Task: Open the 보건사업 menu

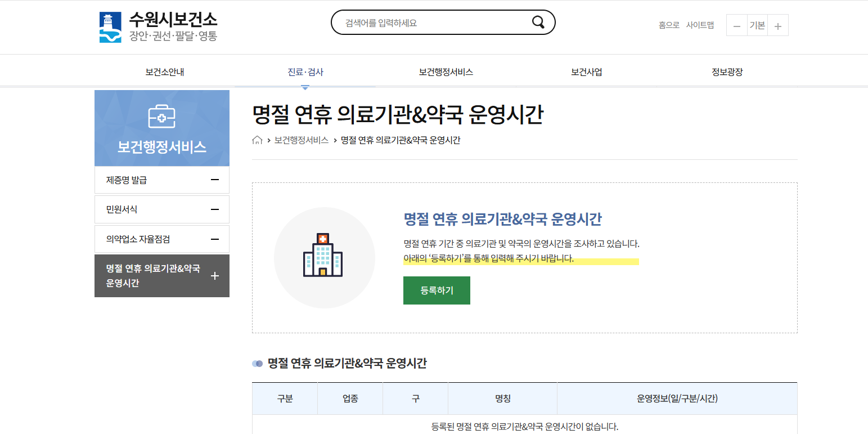Action: pyautogui.click(x=587, y=72)
